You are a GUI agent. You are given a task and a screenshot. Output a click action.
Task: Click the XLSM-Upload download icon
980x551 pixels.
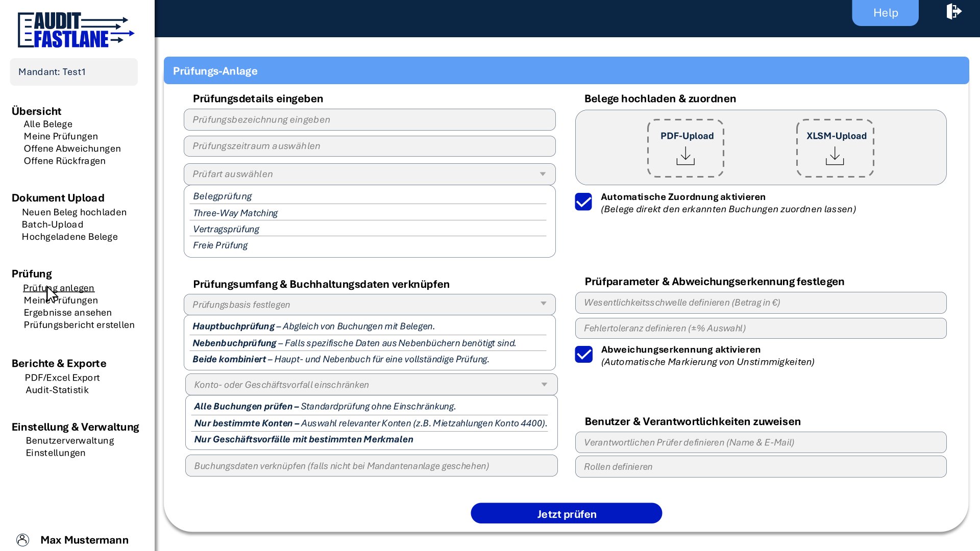coord(835,156)
